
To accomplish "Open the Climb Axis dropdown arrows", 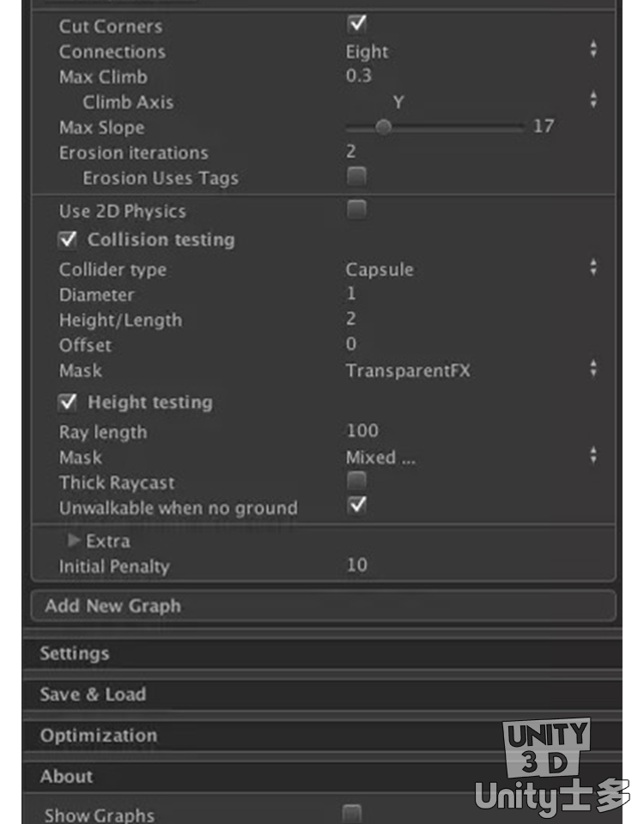I will pyautogui.click(x=593, y=100).
